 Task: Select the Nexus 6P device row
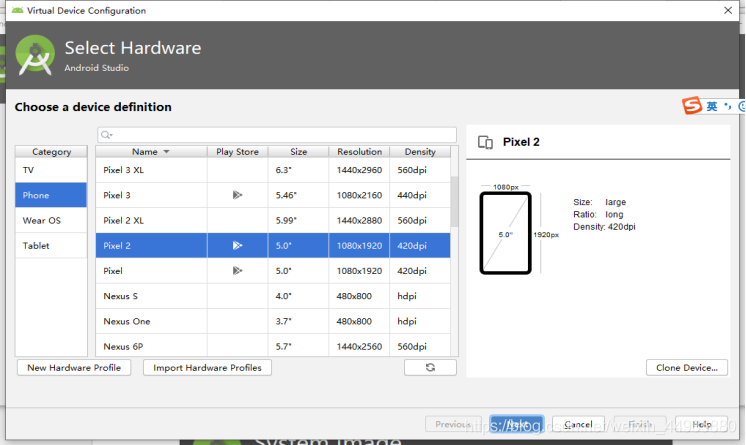tap(273, 346)
